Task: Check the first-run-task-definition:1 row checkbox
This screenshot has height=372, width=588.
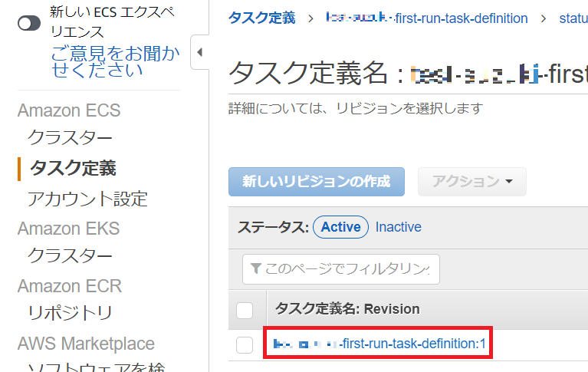Action: pyautogui.click(x=245, y=345)
